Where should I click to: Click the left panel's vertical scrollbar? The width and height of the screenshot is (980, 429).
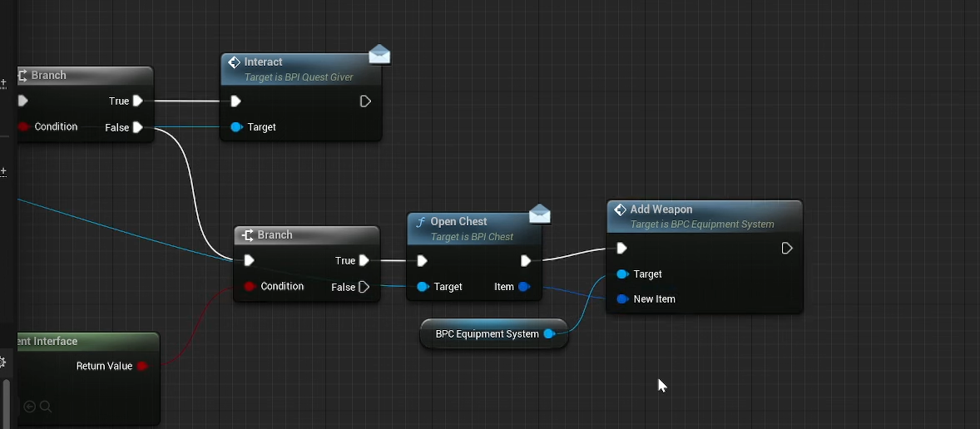pyautogui.click(x=7, y=402)
